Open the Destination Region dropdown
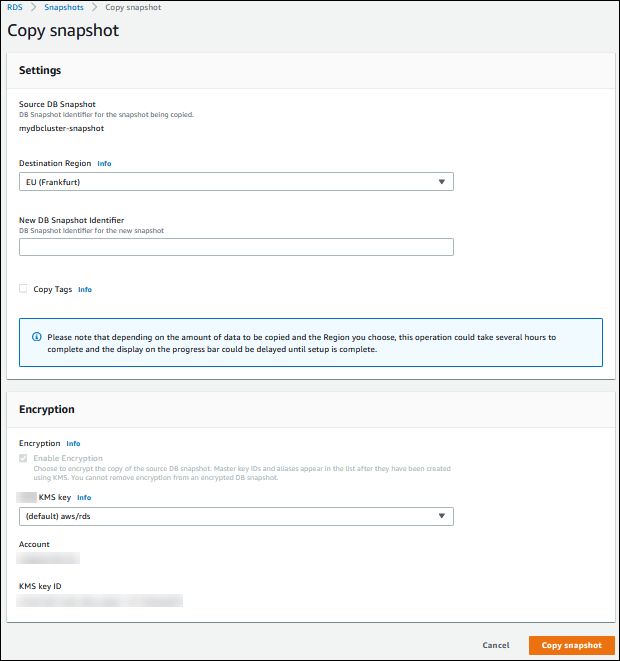The height and width of the screenshot is (661, 620). 236,181
